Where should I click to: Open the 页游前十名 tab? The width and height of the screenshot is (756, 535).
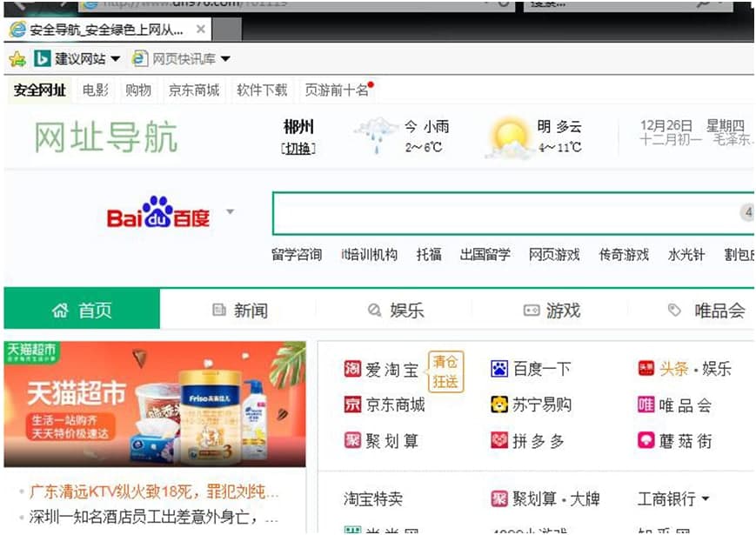click(x=337, y=90)
